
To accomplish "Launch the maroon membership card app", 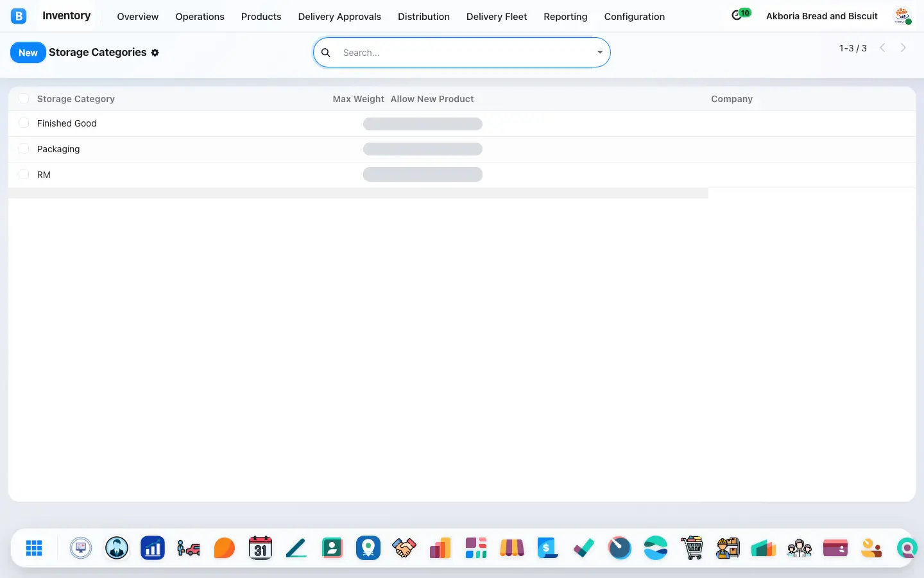I will pyautogui.click(x=835, y=548).
